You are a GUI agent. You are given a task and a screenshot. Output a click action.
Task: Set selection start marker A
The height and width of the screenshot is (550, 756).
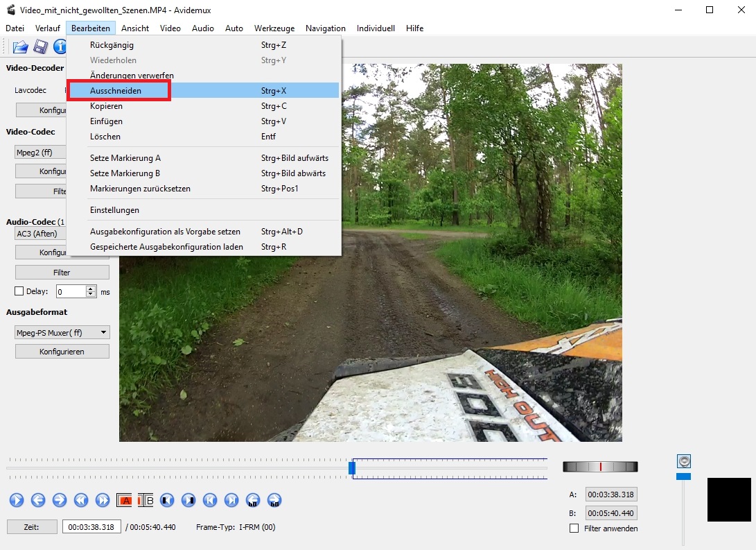(125, 500)
